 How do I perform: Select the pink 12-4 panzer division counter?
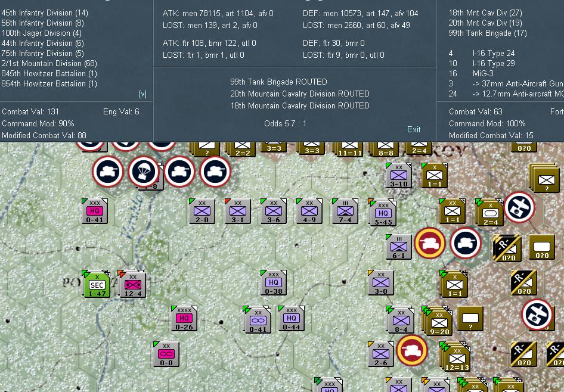(x=133, y=284)
